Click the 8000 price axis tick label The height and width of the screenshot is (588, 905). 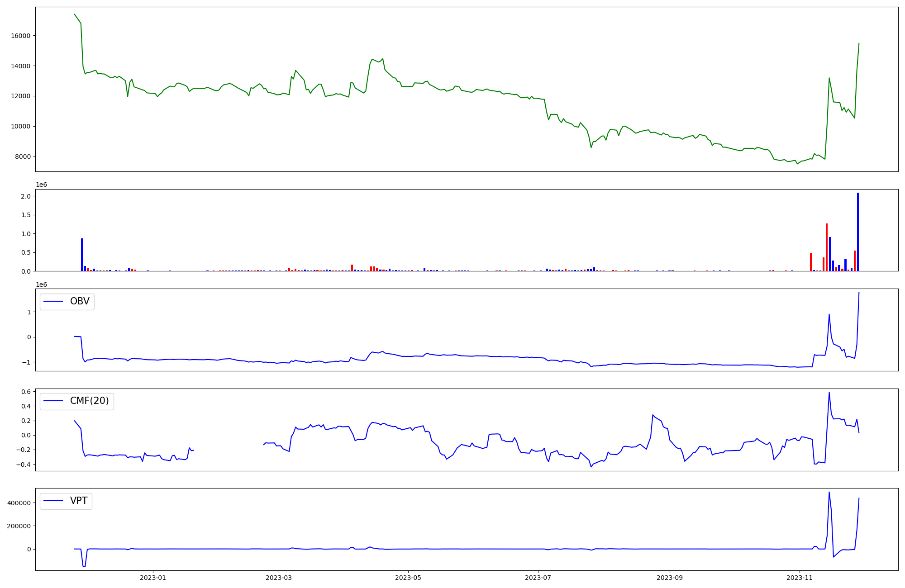click(22, 156)
